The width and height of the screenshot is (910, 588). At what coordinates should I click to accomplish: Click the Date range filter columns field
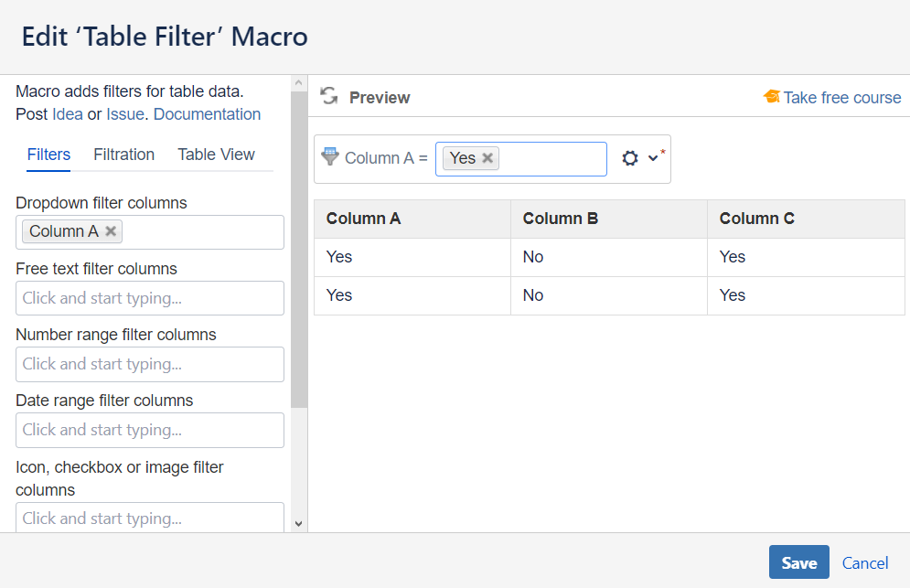pyautogui.click(x=150, y=430)
